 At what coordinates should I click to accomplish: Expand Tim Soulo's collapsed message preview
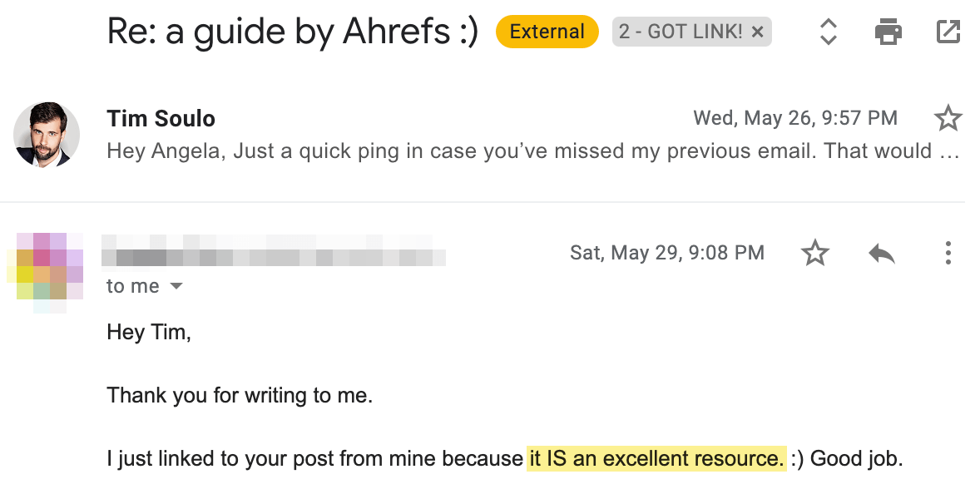point(532,151)
